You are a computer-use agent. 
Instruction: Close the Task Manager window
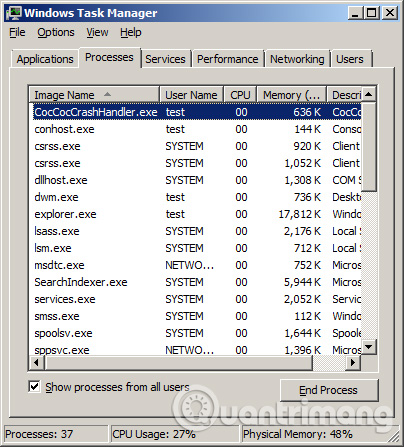click(x=389, y=13)
